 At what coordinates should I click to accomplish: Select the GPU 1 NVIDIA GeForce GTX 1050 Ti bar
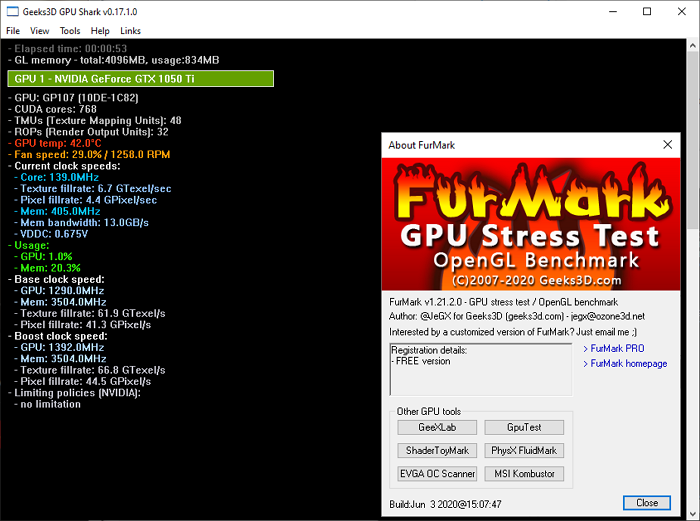(141, 79)
